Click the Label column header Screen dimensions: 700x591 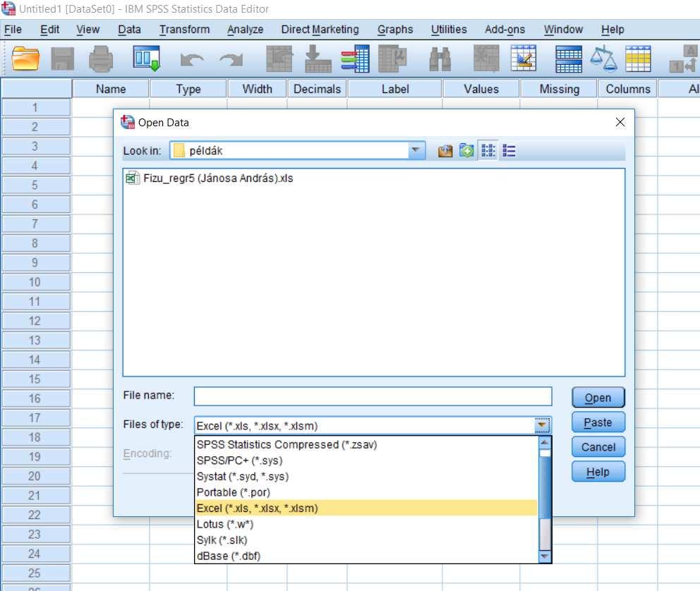click(395, 89)
